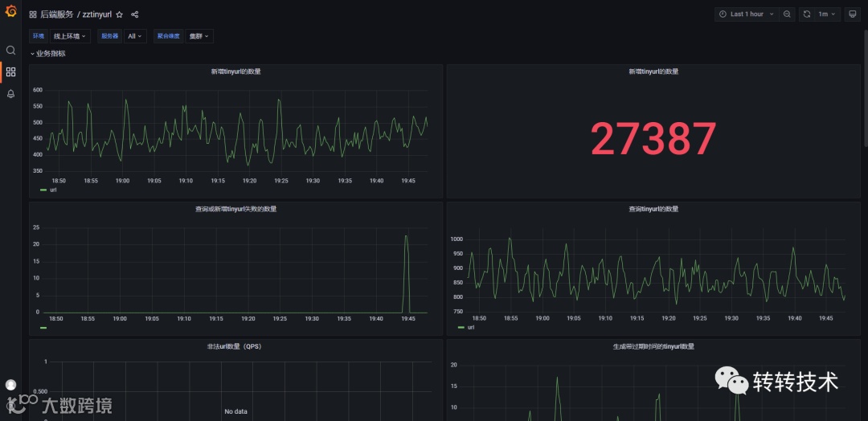Open the zztinyurl dashboard breadcrumb
The image size is (868, 421).
pos(97,14)
